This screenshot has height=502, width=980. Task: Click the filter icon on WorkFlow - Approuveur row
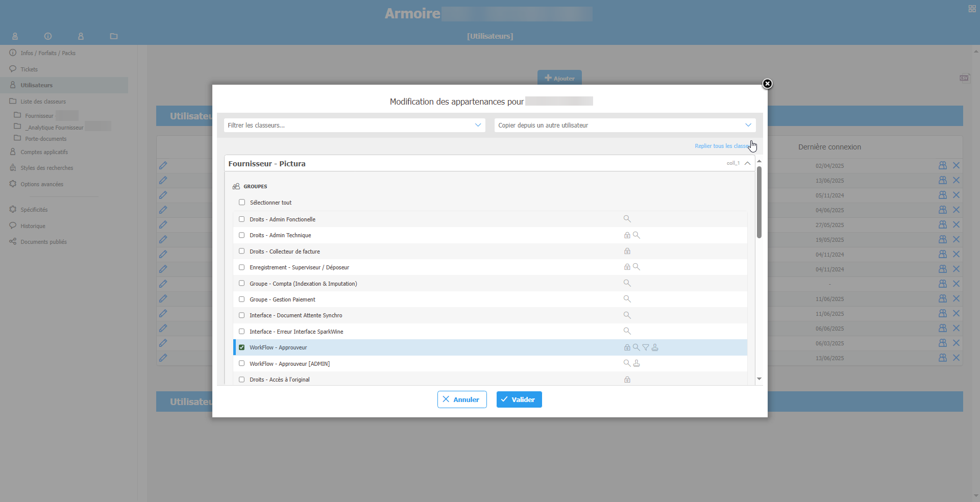click(x=646, y=347)
